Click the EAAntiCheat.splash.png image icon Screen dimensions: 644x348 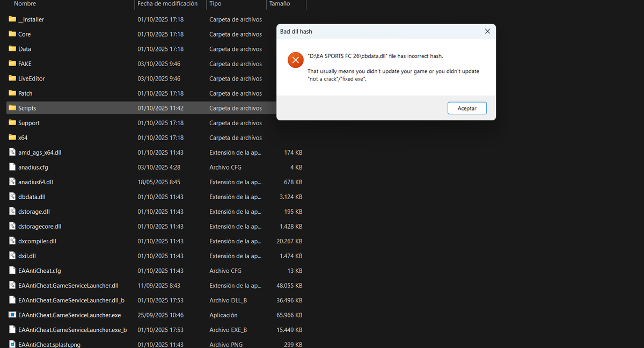click(12, 344)
